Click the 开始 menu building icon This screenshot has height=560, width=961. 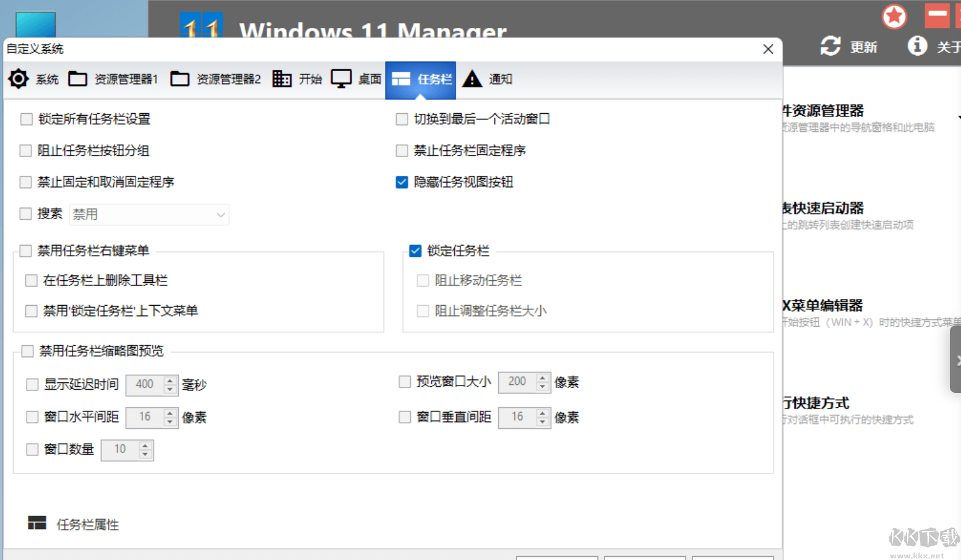point(282,79)
